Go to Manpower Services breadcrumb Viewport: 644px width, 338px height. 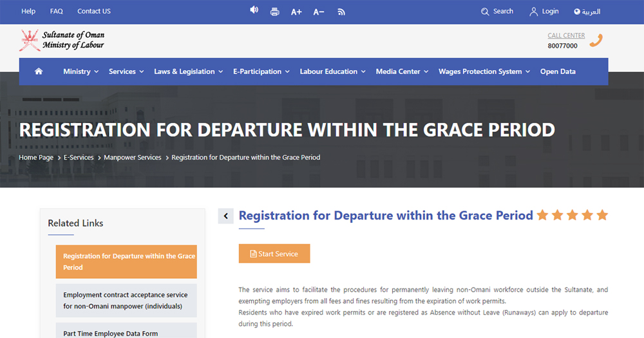click(132, 157)
